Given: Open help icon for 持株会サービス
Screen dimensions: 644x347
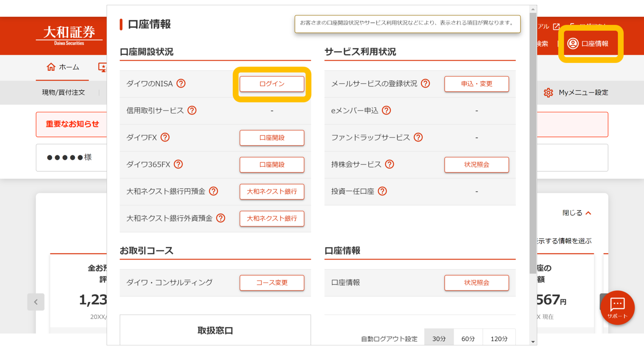Looking at the screenshot, I should tap(389, 164).
